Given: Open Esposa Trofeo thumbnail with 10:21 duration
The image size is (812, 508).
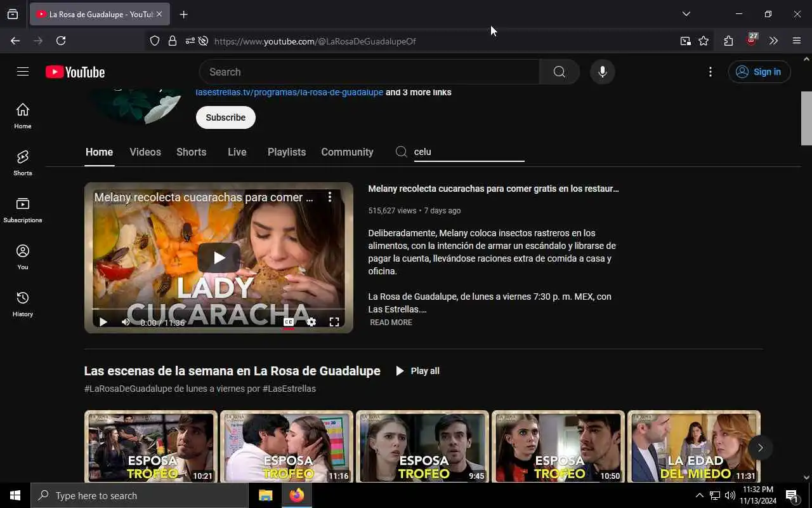Looking at the screenshot, I should click(x=151, y=446).
